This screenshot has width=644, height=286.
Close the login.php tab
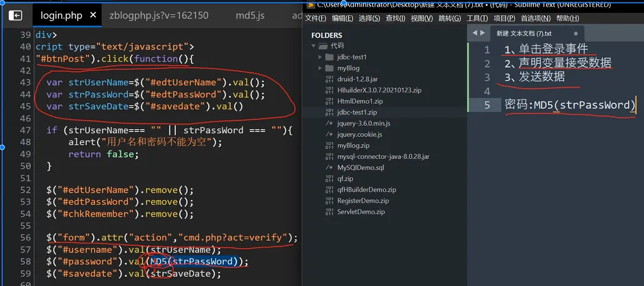coord(93,15)
